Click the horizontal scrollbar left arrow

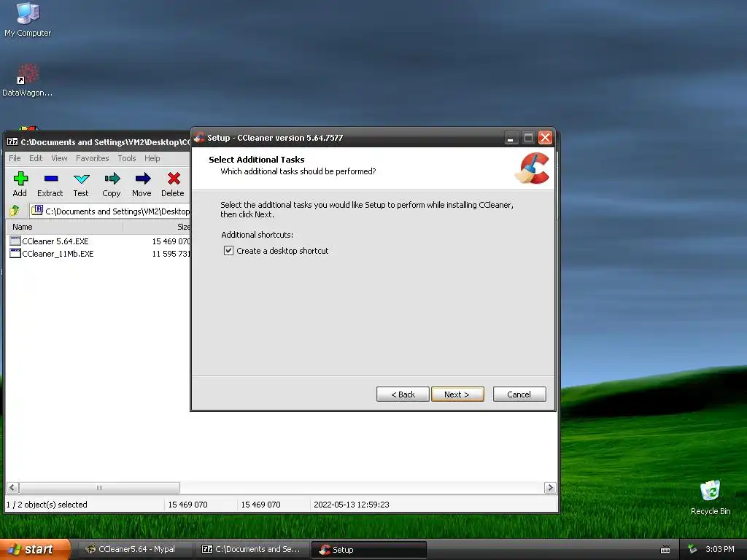(x=13, y=488)
